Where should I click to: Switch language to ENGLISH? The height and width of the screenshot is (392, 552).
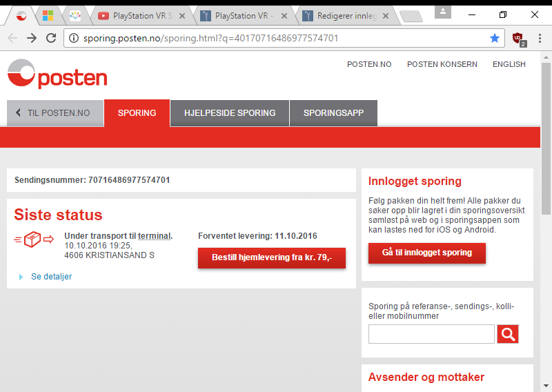(x=509, y=64)
